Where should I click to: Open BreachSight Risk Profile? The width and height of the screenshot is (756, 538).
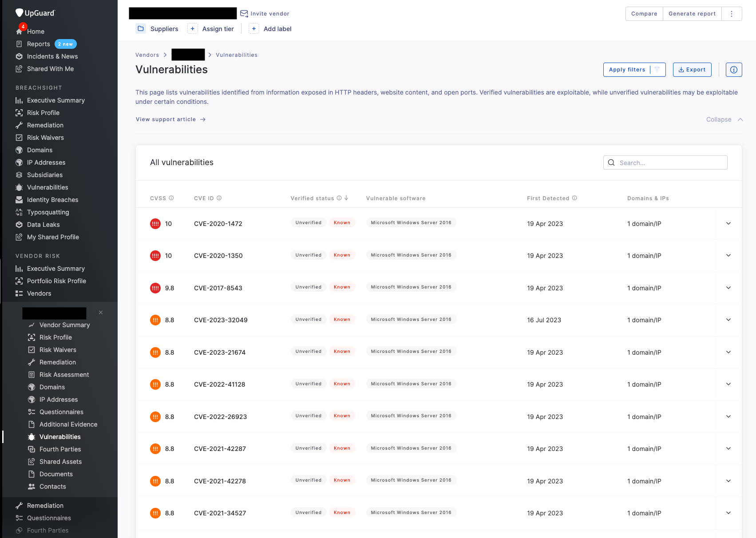pos(43,113)
